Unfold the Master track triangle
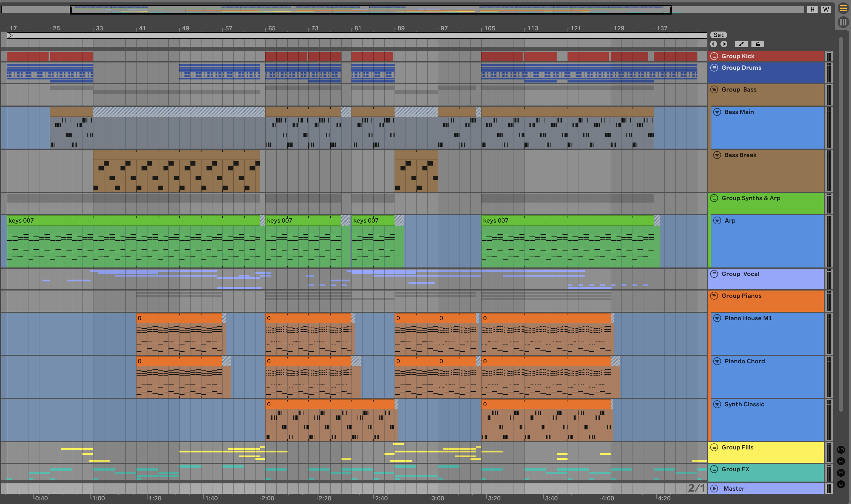851x504 pixels. [x=714, y=488]
